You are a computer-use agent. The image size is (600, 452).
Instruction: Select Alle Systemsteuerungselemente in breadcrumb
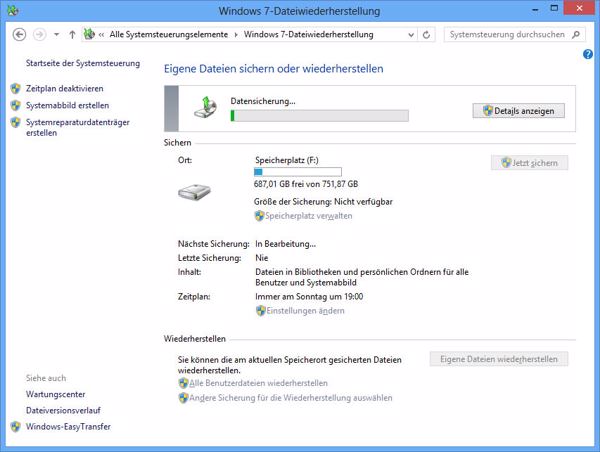tap(169, 34)
